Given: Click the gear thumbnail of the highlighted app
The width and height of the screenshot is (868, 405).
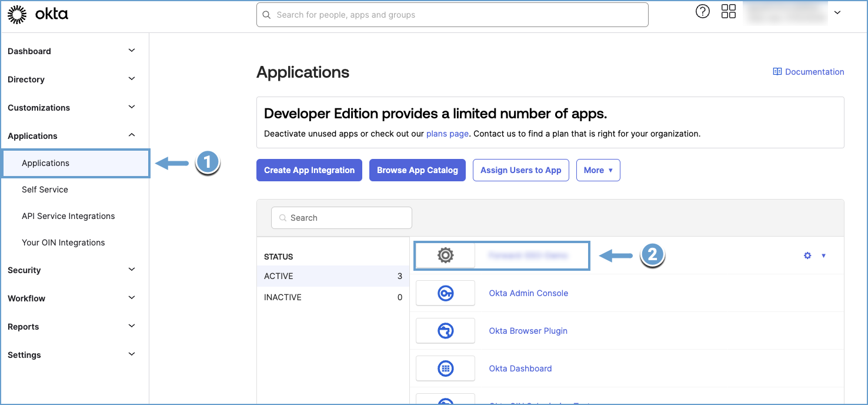Looking at the screenshot, I should click(445, 255).
